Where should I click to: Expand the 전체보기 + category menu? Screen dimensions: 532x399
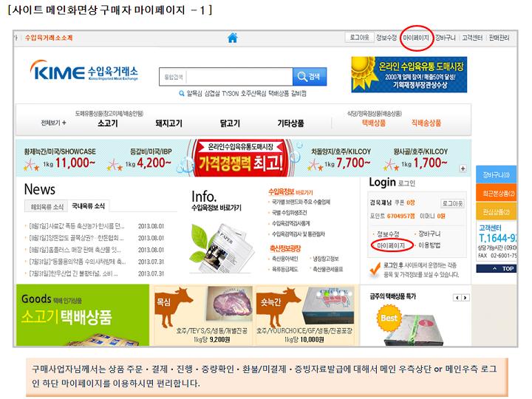click(x=53, y=123)
